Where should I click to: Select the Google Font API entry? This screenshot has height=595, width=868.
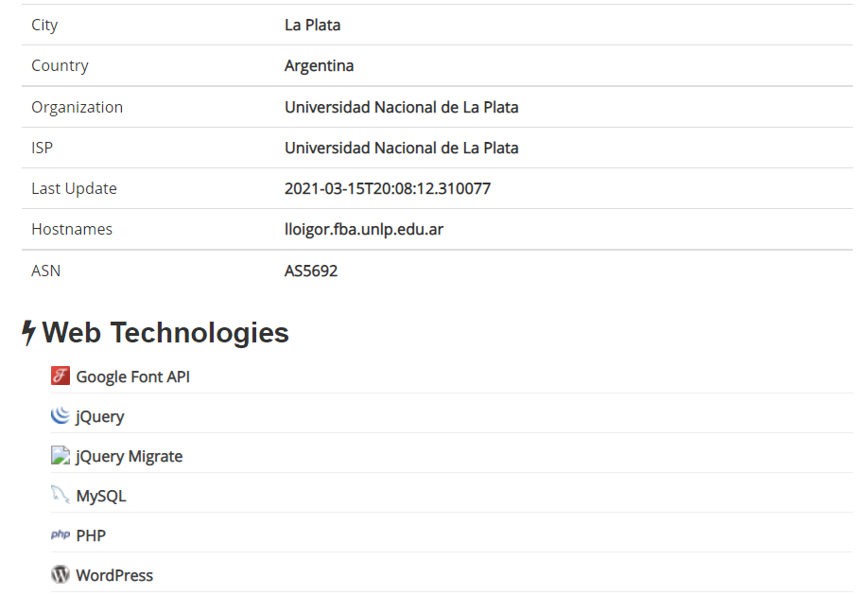click(x=133, y=376)
